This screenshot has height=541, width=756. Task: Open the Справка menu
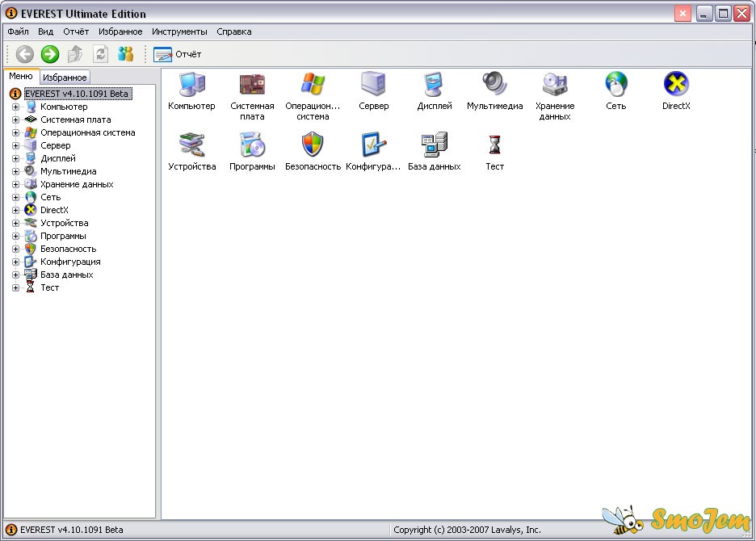click(x=234, y=31)
